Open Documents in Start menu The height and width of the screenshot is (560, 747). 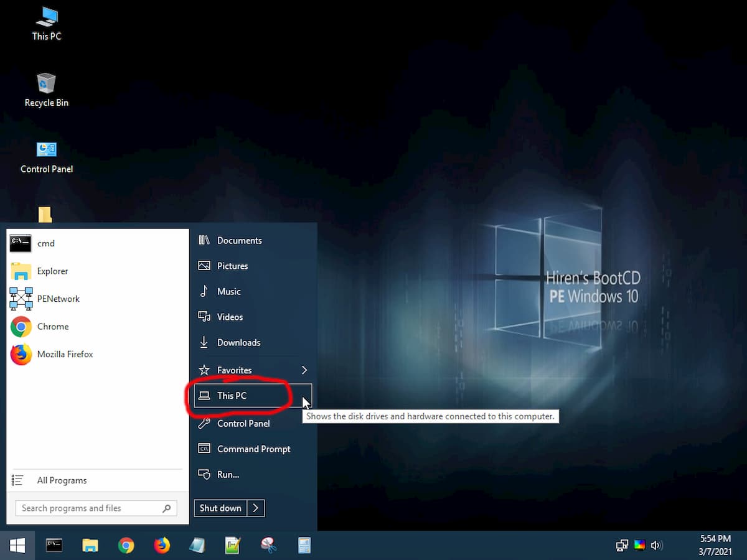pyautogui.click(x=253, y=240)
